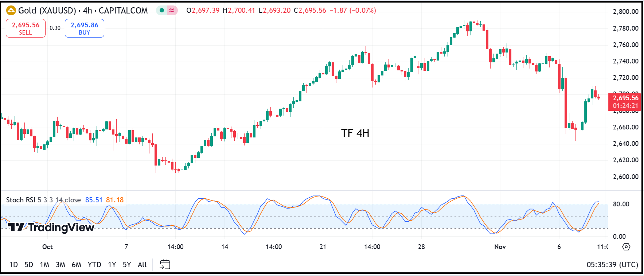644x276 pixels.
Task: Click the green market status dot
Action: click(162, 10)
